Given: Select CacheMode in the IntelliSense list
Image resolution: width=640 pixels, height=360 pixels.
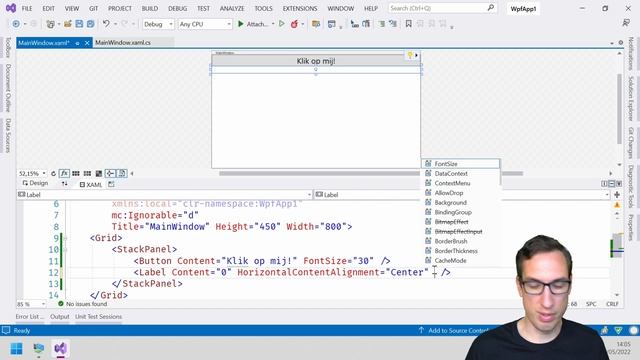Looking at the screenshot, I should (x=460, y=260).
